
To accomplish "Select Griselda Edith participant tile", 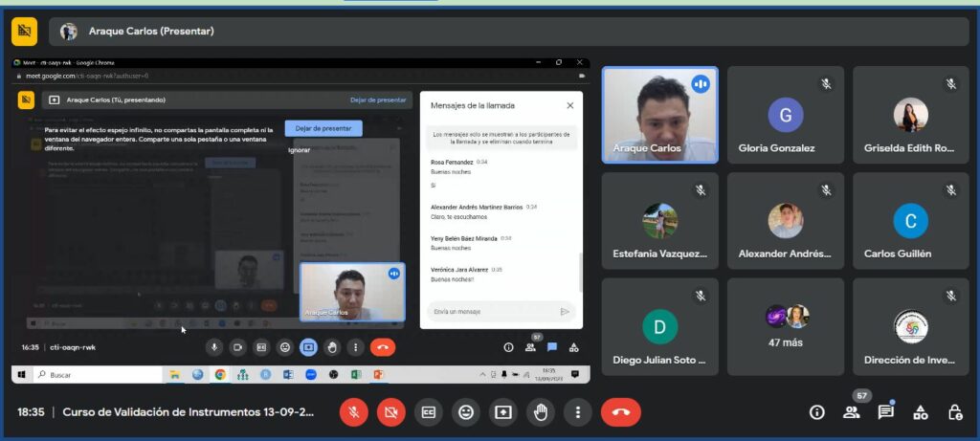I will coord(911,115).
